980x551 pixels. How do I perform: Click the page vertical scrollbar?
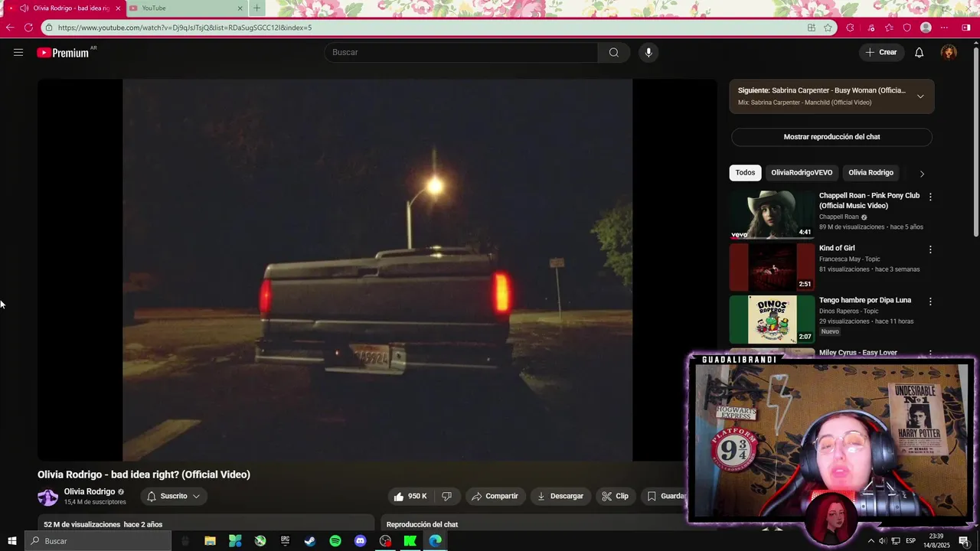coord(975,142)
